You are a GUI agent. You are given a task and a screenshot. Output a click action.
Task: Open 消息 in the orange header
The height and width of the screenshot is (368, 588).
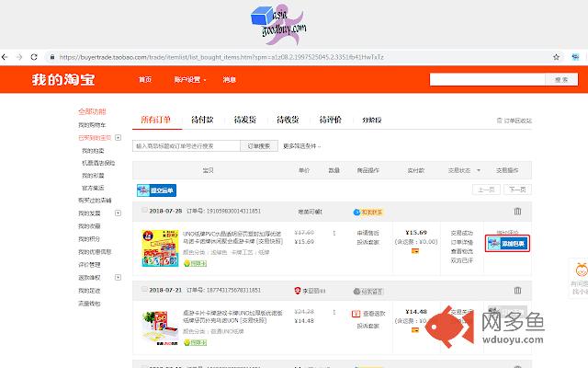229,80
